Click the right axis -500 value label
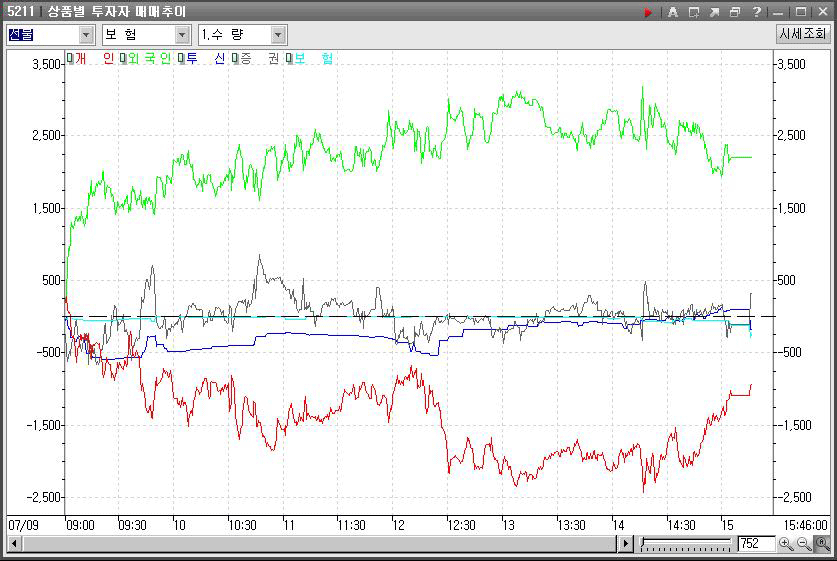The image size is (837, 561). coord(789,352)
